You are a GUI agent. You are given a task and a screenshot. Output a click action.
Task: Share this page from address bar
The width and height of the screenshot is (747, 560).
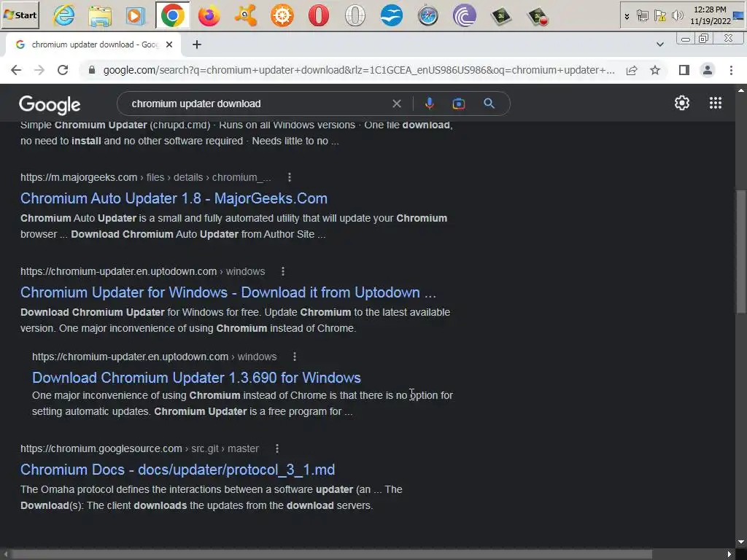click(x=632, y=70)
